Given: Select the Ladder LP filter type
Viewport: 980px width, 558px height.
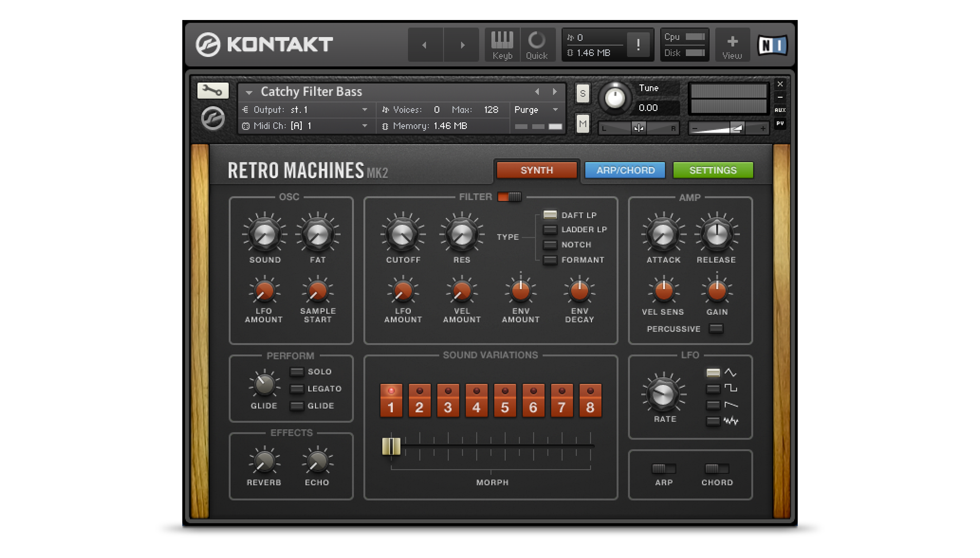Looking at the screenshot, I should pos(550,230).
